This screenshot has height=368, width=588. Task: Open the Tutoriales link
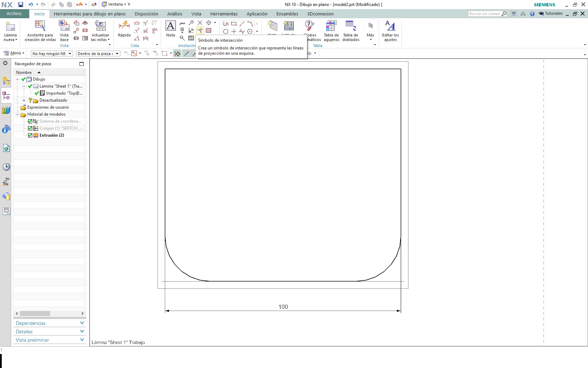(x=551, y=14)
